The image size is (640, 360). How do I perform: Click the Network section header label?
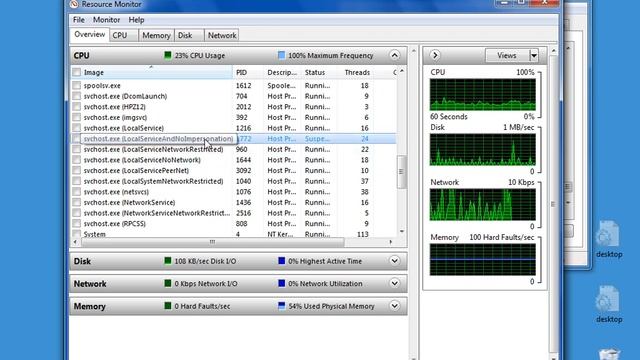tap(90, 284)
